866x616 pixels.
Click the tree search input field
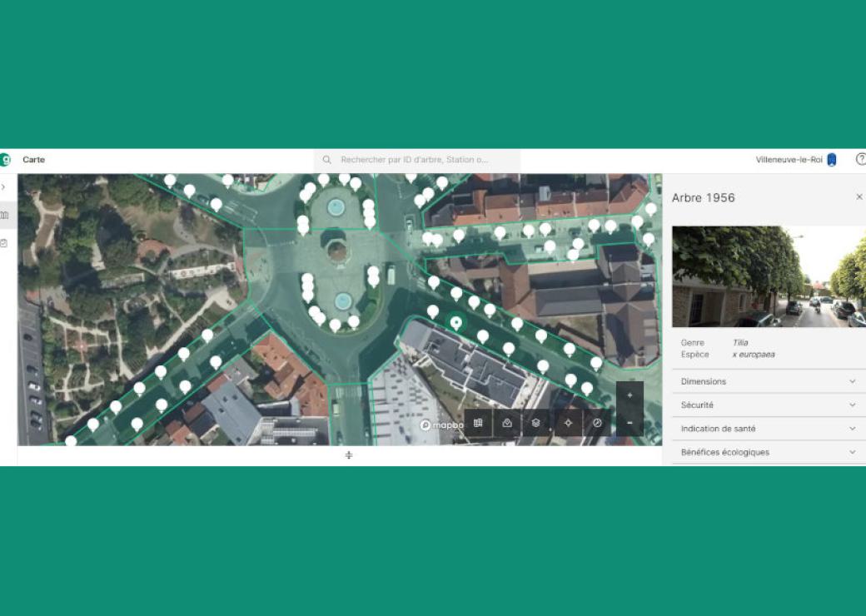[x=421, y=160]
